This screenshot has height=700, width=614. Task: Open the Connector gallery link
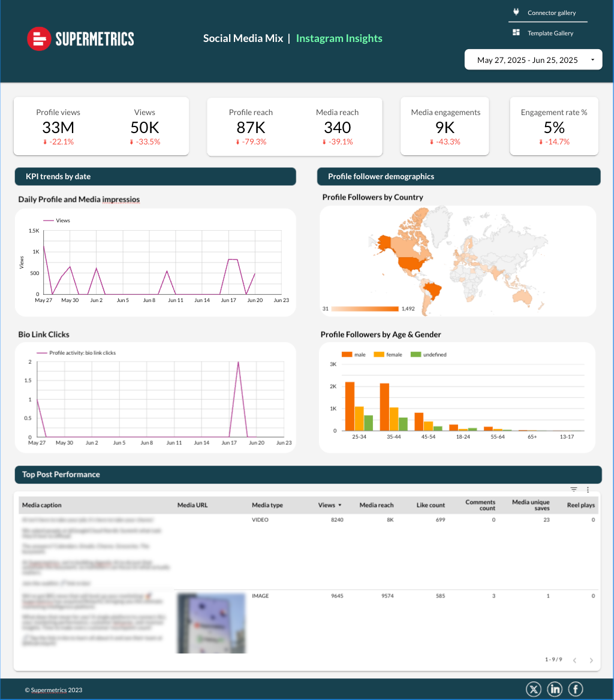tap(551, 13)
